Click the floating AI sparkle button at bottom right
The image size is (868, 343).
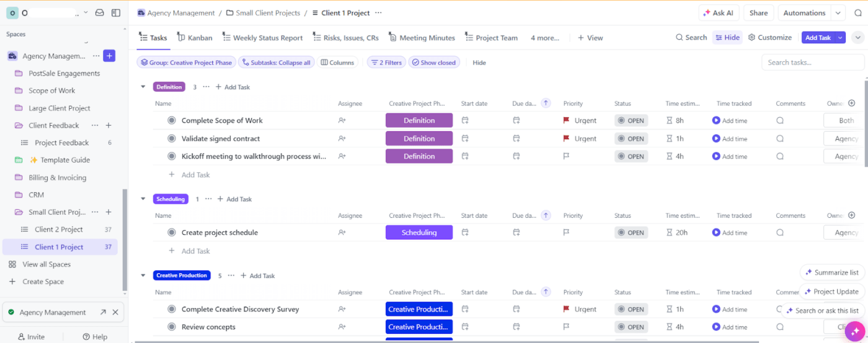[854, 331]
